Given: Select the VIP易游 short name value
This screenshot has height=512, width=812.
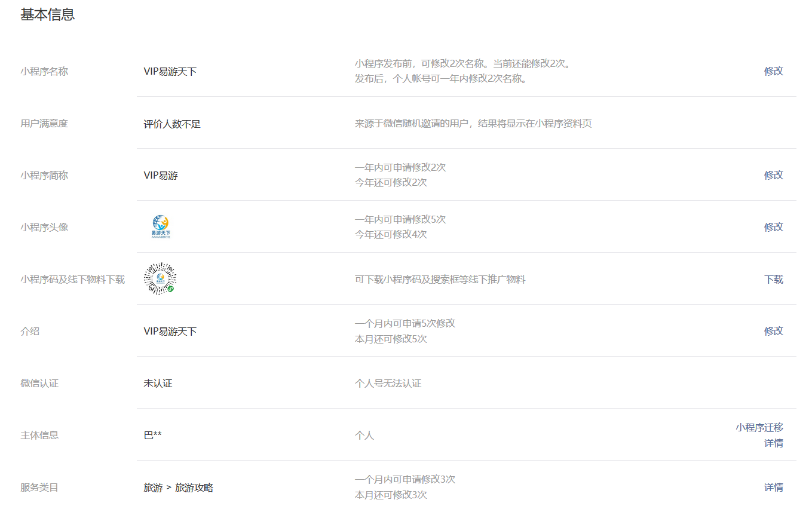Looking at the screenshot, I should (x=161, y=176).
